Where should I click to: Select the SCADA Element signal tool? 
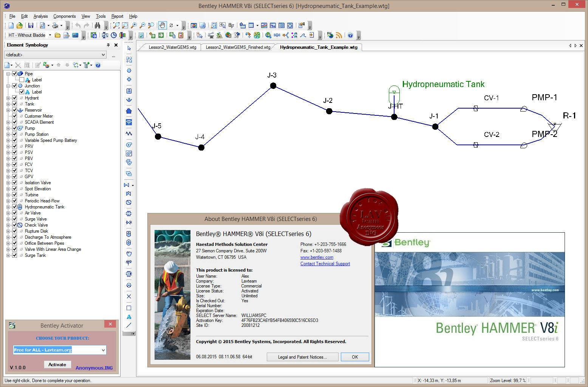pos(129,122)
